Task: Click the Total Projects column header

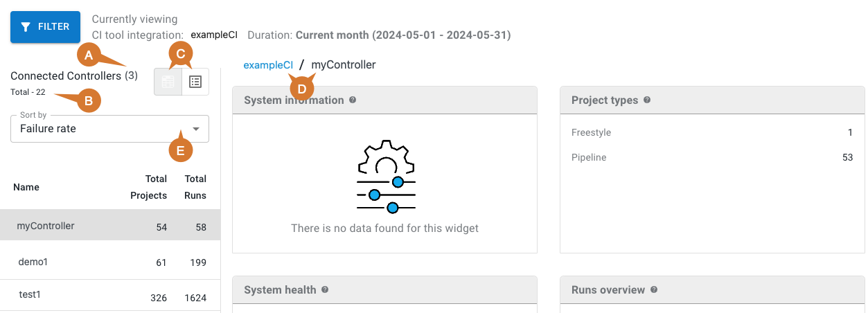Action: pyautogui.click(x=148, y=187)
